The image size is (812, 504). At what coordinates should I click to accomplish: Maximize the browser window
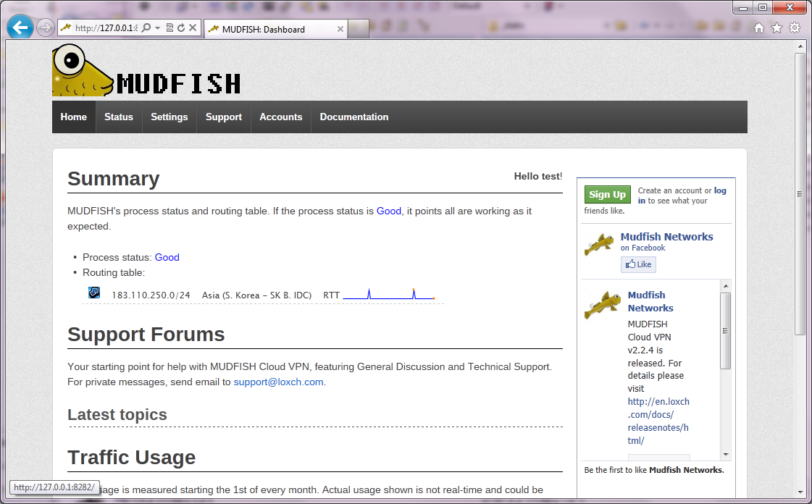coord(762,8)
